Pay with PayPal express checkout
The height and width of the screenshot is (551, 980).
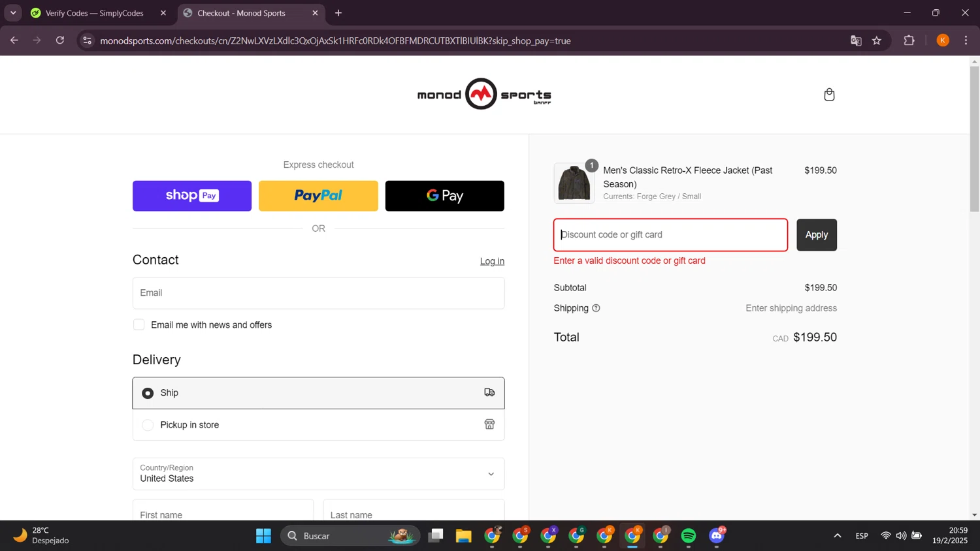click(318, 196)
